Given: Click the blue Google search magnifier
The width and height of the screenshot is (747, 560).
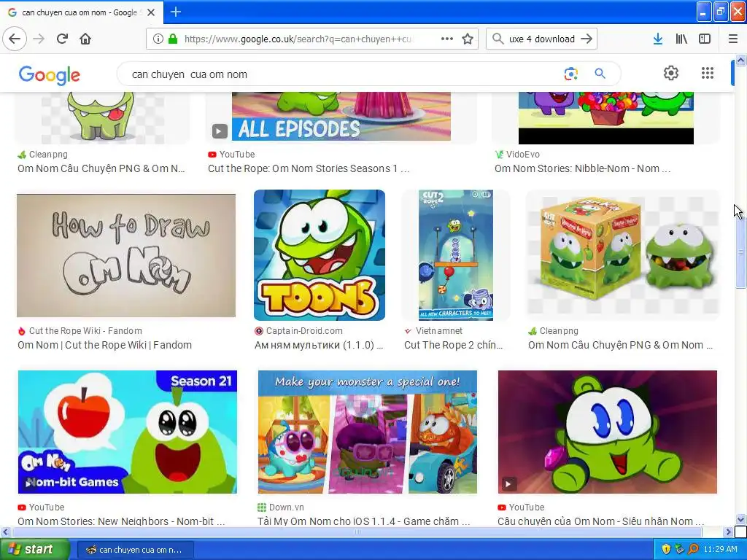Looking at the screenshot, I should coord(600,74).
